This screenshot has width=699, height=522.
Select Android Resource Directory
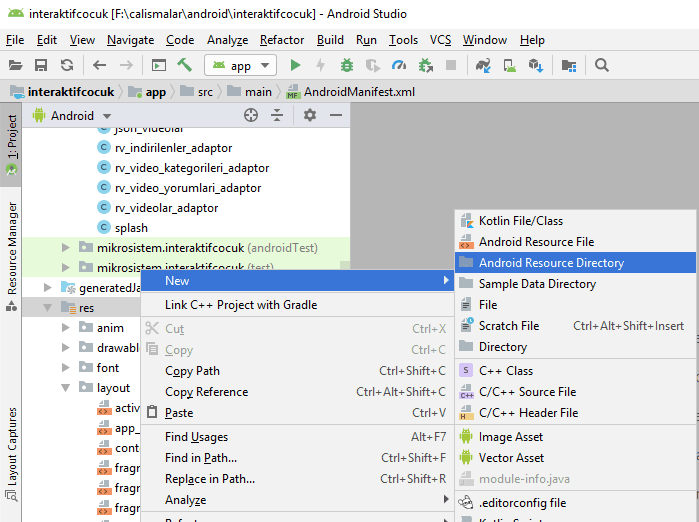[x=575, y=263]
